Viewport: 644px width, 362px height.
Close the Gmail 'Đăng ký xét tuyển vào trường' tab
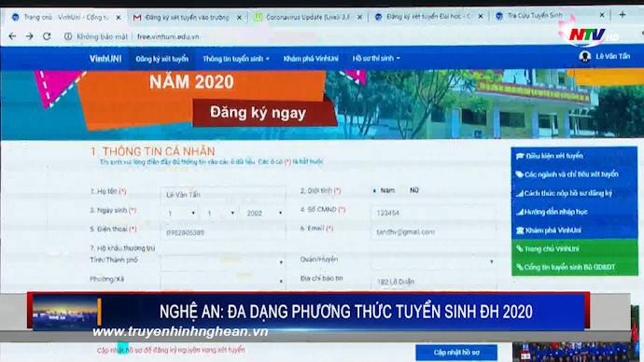pos(240,17)
